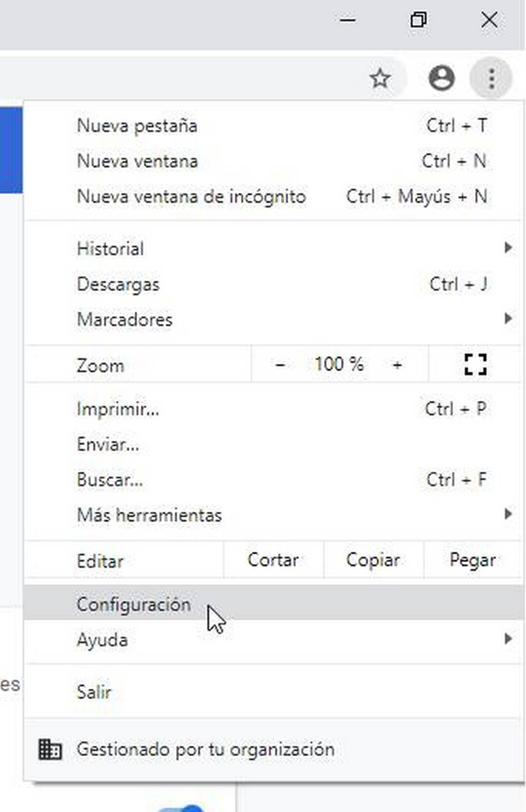The height and width of the screenshot is (812, 526).
Task: Select Nueva pestaña from the menu
Action: pos(137,126)
